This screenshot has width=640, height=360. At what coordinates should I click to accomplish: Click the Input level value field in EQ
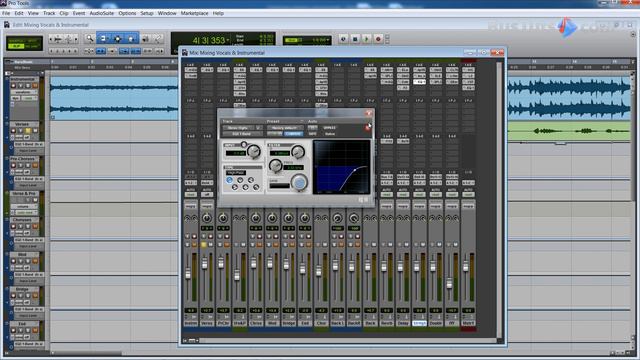[x=236, y=153]
